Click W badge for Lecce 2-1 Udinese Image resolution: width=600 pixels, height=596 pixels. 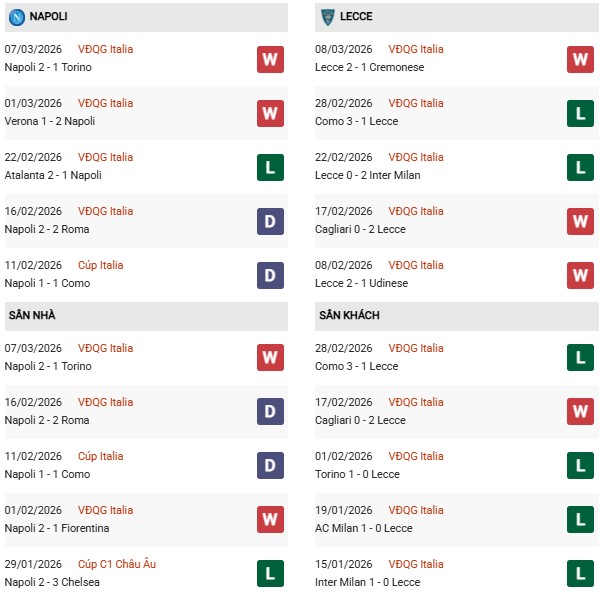tap(580, 275)
